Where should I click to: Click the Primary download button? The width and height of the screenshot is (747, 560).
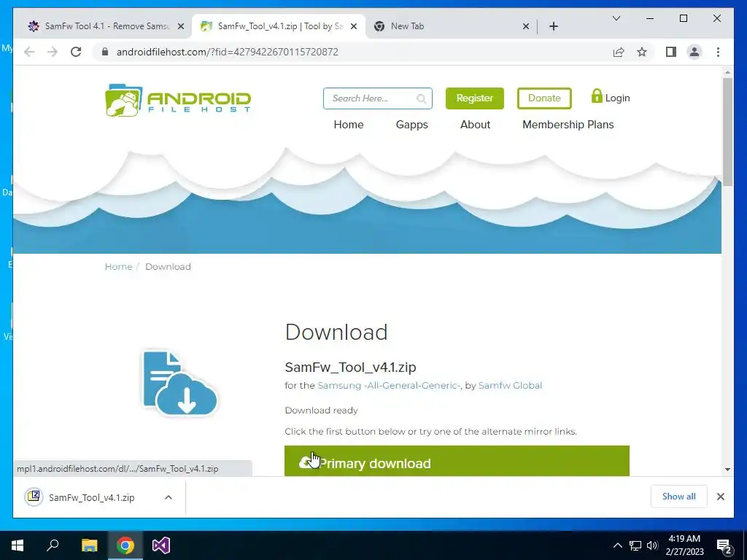click(x=457, y=461)
